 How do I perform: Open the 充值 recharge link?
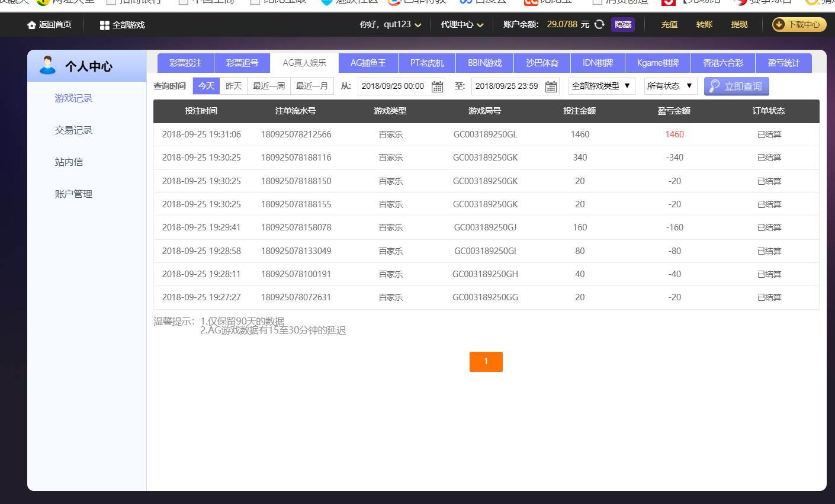pyautogui.click(x=669, y=24)
